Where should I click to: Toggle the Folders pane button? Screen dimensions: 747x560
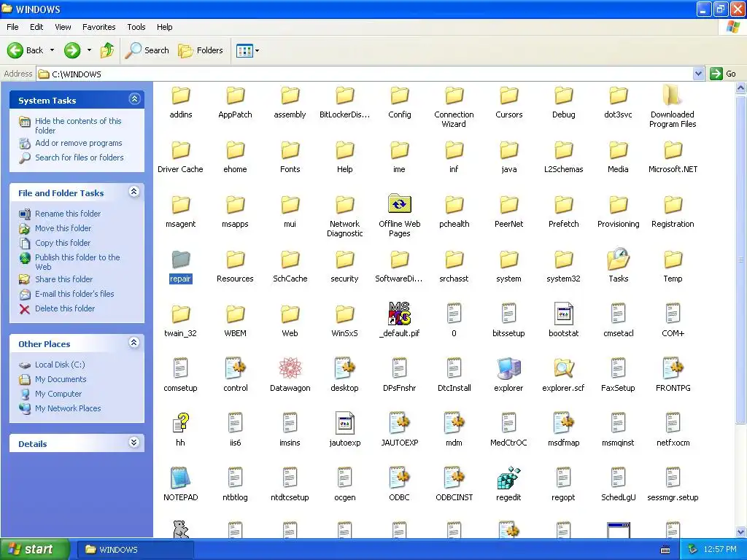click(200, 50)
